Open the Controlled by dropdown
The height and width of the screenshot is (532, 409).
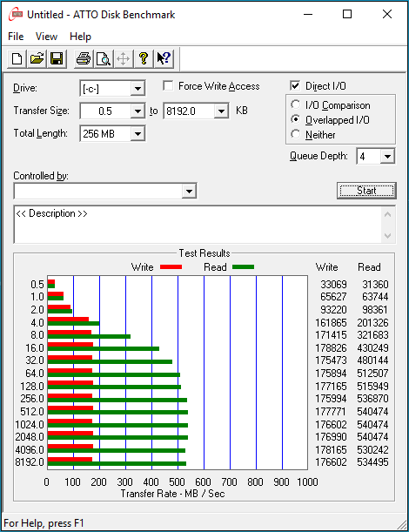tap(189, 191)
